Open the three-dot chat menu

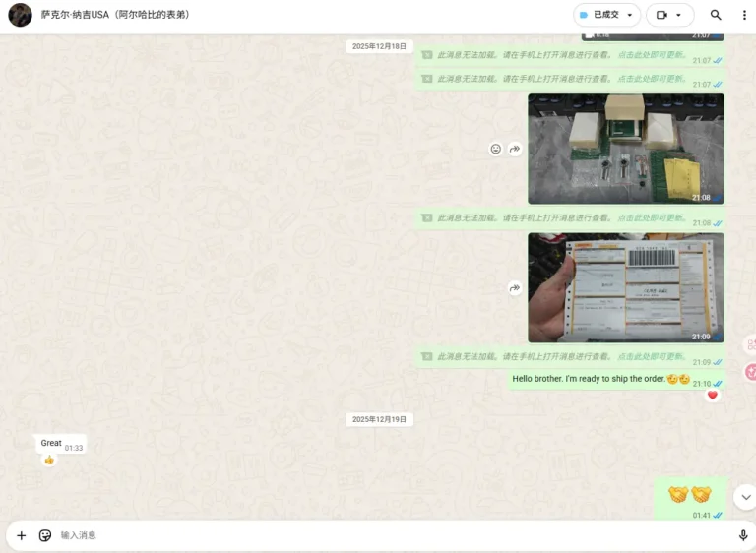(744, 15)
